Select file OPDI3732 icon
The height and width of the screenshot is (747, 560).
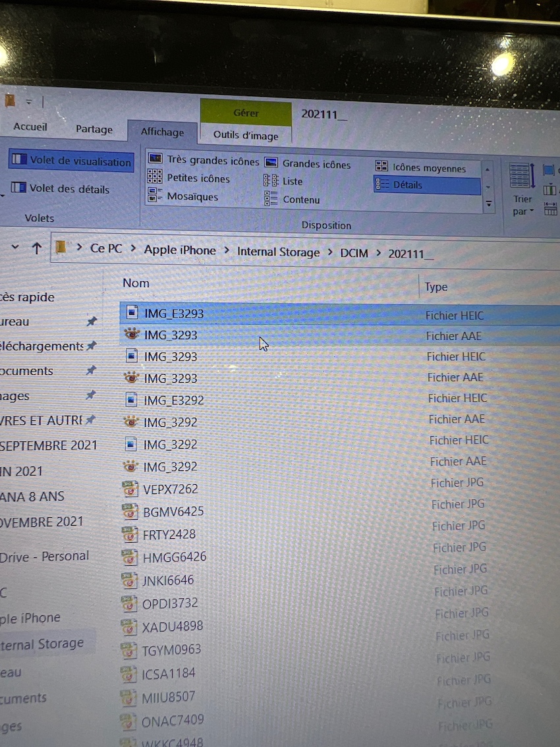(x=128, y=603)
